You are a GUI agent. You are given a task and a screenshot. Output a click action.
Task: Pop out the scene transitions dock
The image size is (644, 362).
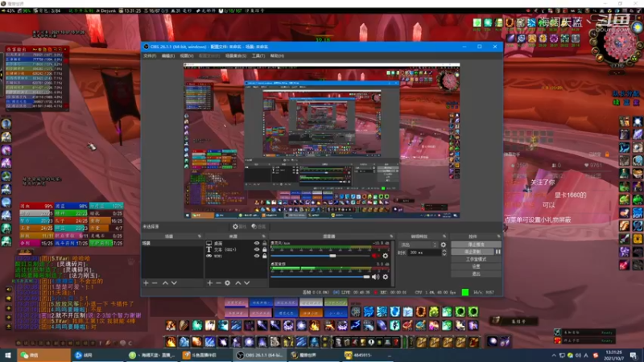tap(444, 237)
